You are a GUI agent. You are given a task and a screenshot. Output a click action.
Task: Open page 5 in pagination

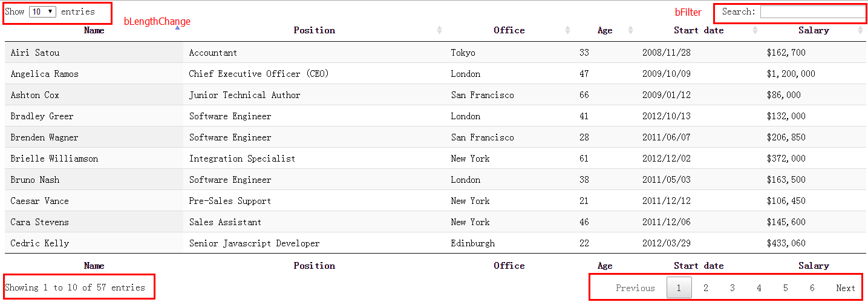785,288
